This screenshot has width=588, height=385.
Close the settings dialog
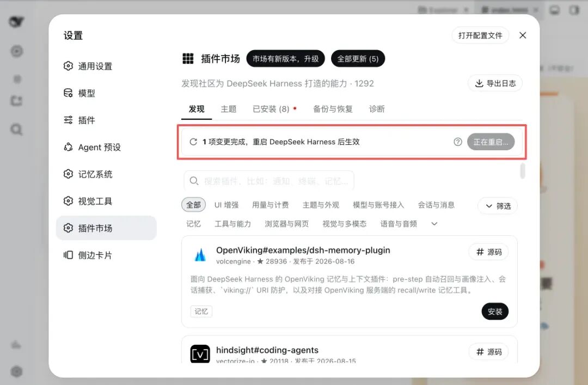[x=522, y=35]
